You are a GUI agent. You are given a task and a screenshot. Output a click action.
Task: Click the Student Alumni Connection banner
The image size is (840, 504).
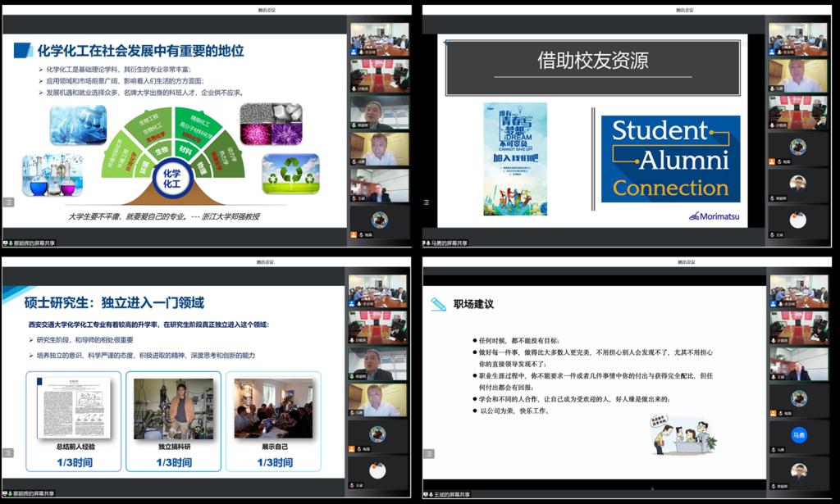(x=670, y=159)
